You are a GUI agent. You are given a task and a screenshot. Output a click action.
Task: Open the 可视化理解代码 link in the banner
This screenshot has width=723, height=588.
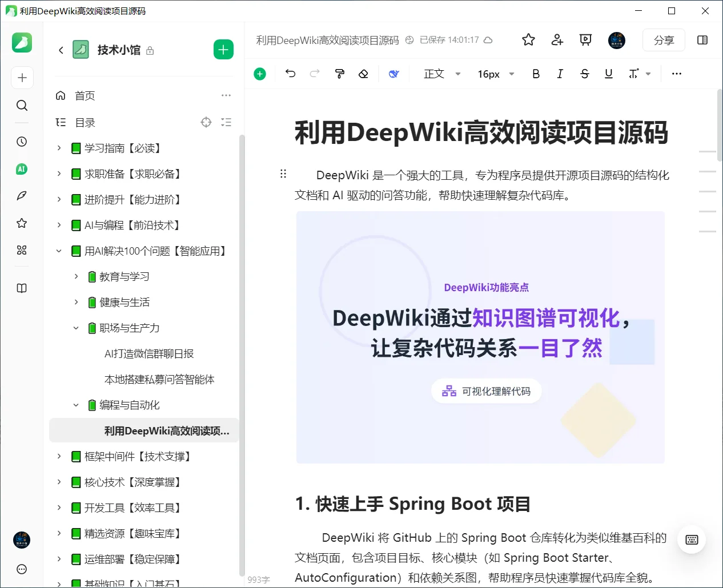(486, 390)
